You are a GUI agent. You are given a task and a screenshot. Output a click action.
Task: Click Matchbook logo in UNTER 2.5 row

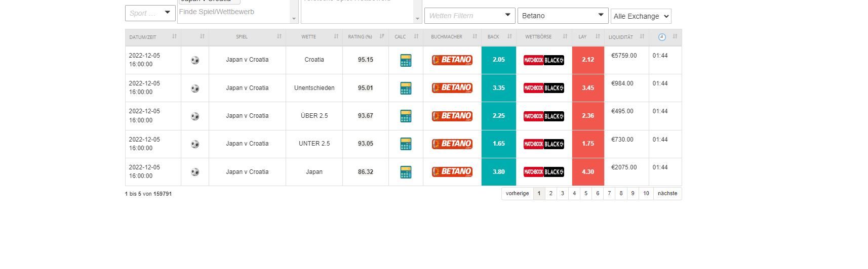point(544,144)
